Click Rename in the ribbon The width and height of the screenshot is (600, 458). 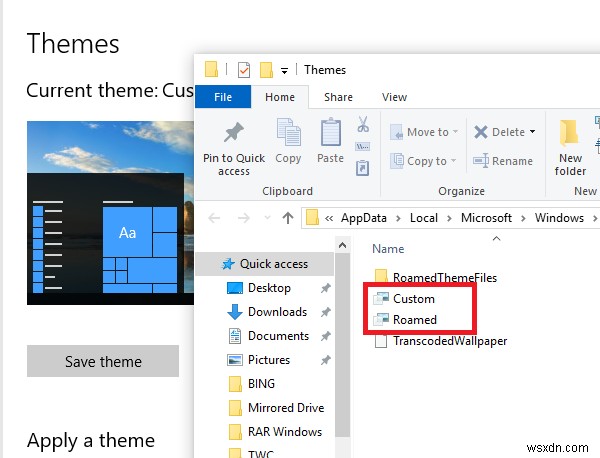503,161
